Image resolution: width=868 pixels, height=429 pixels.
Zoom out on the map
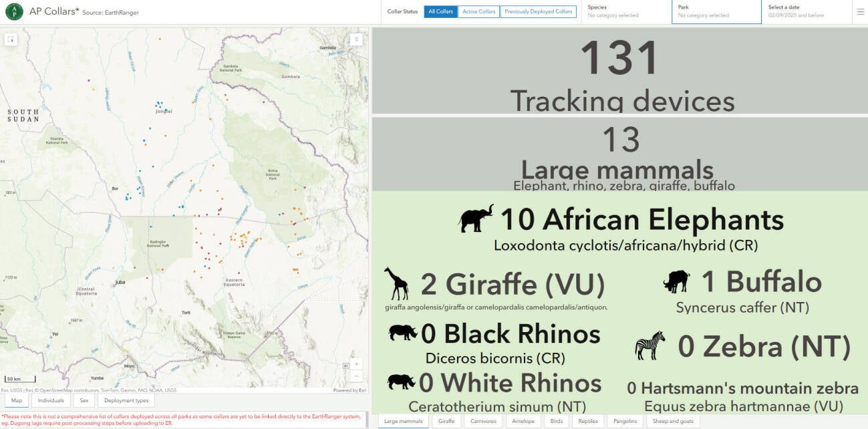pyautogui.click(x=357, y=376)
